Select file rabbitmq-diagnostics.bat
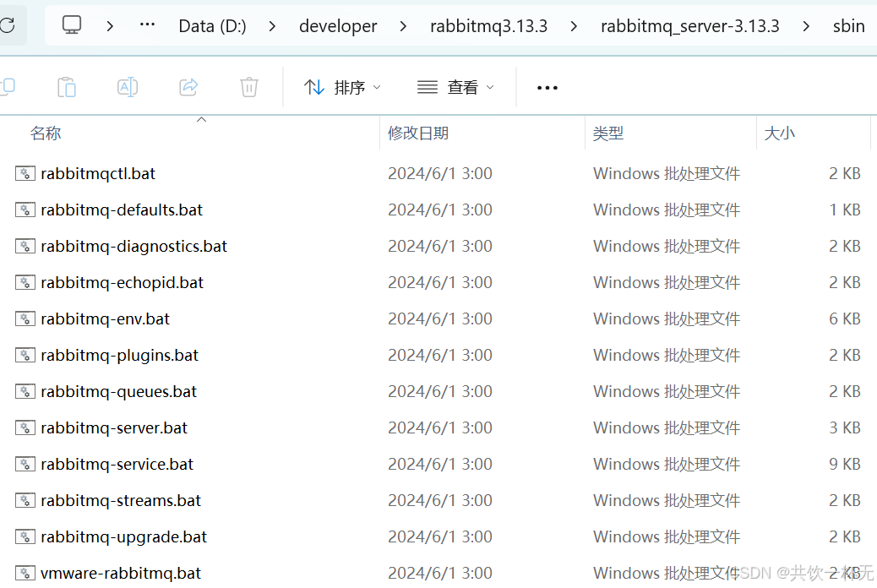Viewport: 877px width, 588px height. click(x=133, y=246)
